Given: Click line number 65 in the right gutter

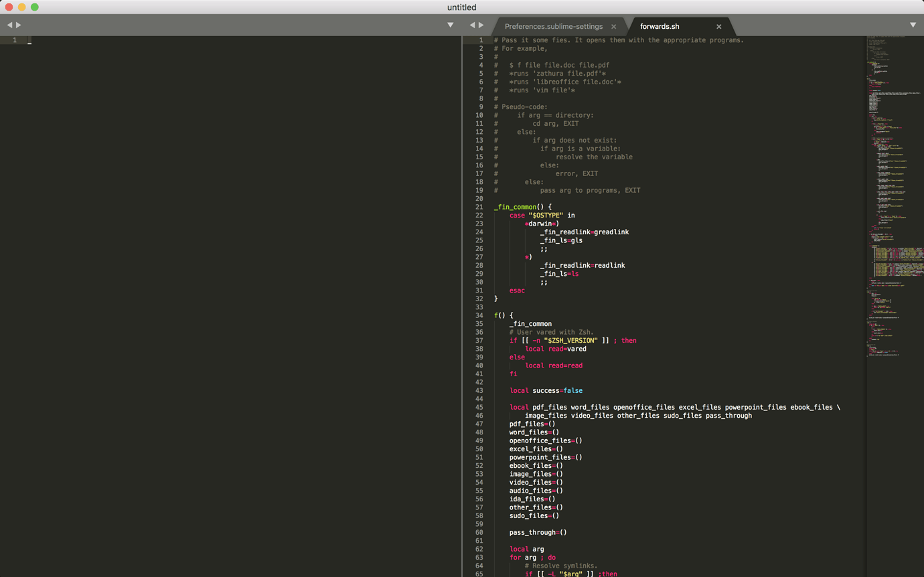Looking at the screenshot, I should 479,574.
